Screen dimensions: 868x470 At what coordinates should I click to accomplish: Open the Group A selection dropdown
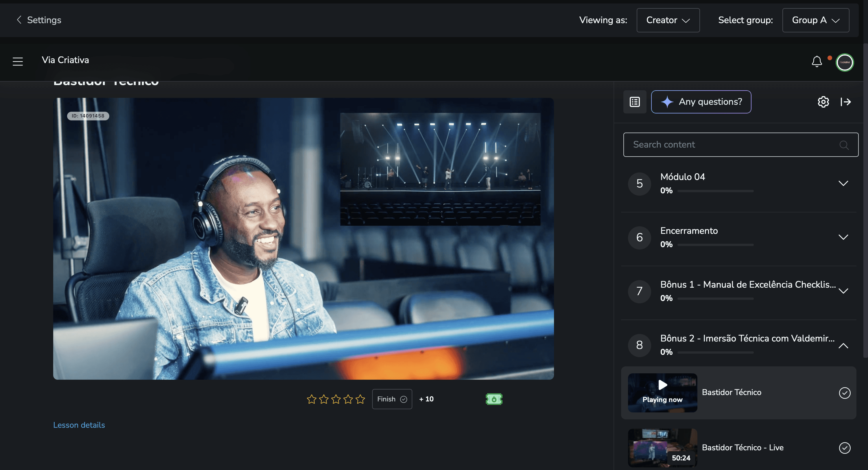pyautogui.click(x=815, y=20)
